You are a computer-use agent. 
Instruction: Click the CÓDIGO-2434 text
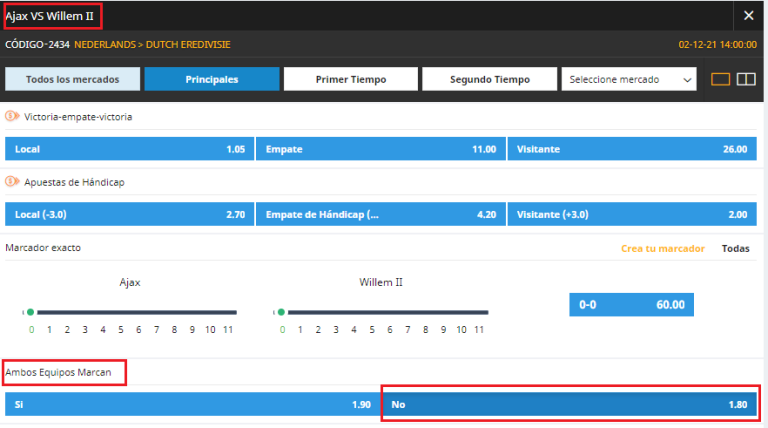point(37,45)
